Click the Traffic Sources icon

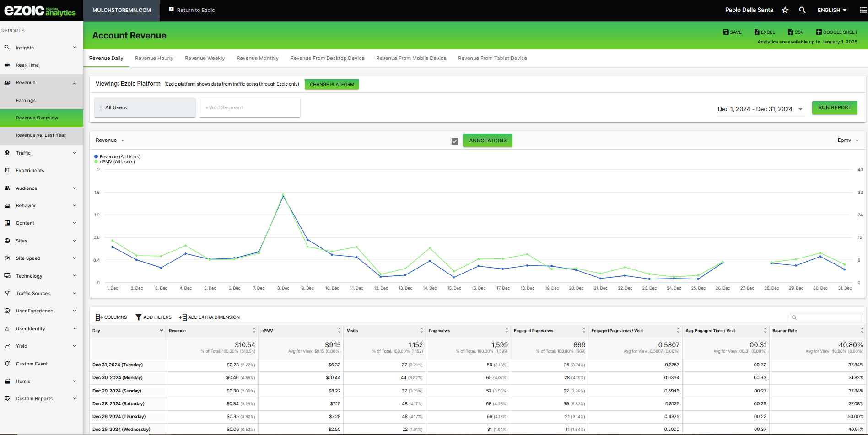coord(7,293)
